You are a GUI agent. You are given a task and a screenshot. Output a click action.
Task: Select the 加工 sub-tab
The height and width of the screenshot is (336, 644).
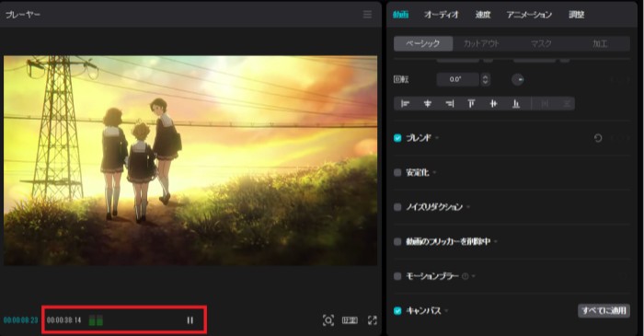[600, 43]
